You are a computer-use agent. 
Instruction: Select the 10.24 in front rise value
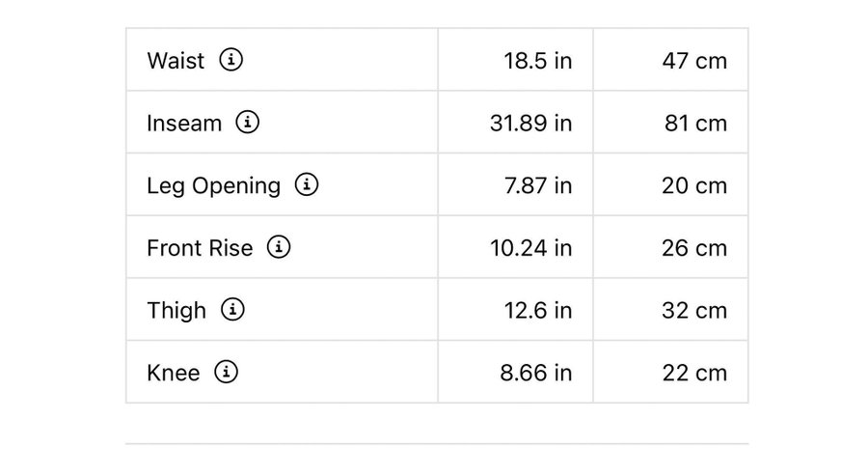point(530,248)
